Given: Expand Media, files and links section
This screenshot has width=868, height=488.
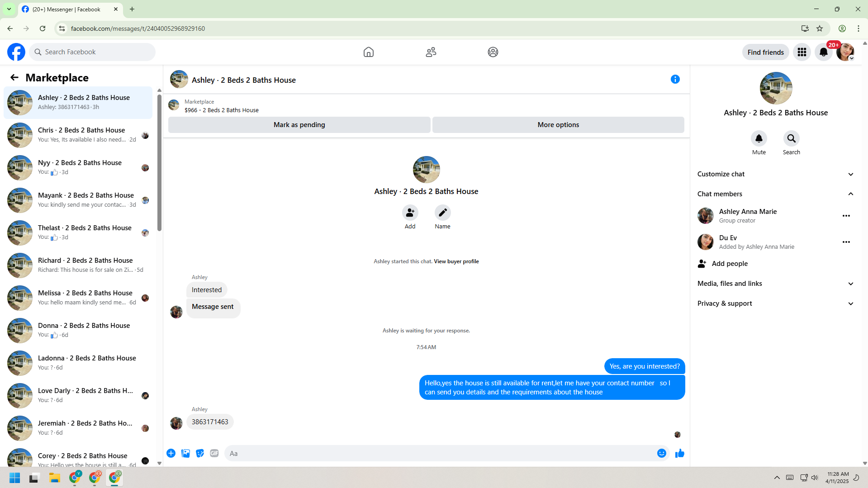Looking at the screenshot, I should [x=776, y=284].
